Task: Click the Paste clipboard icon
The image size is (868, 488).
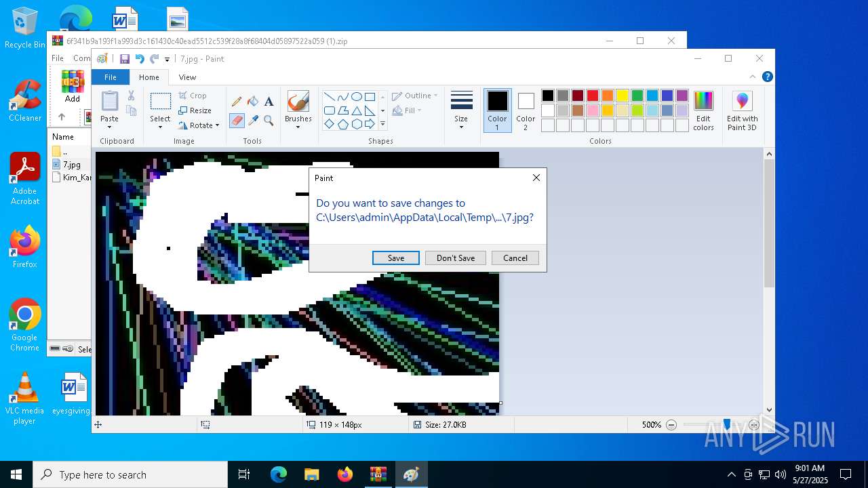Action: (x=109, y=101)
